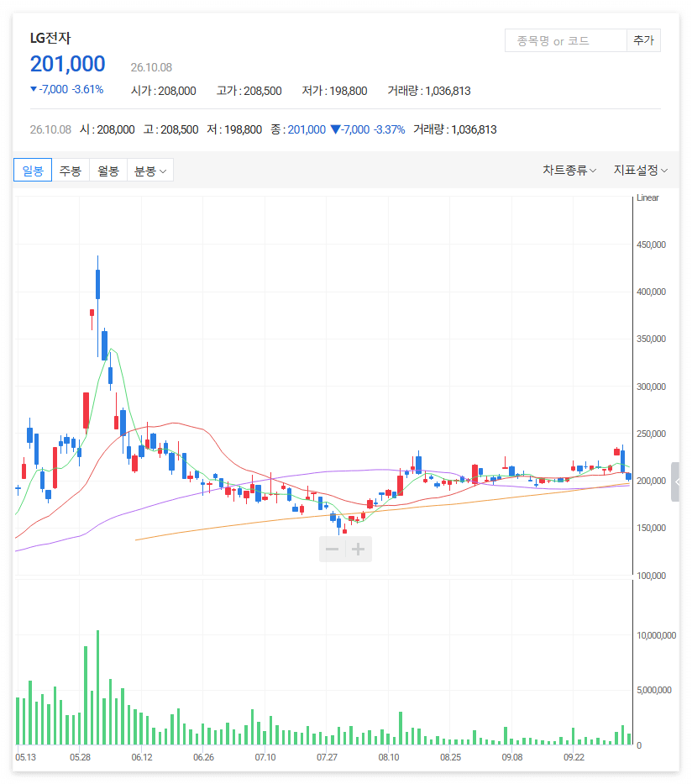Click the 100,000 price axis label
The height and width of the screenshot is (784, 692).
click(651, 576)
